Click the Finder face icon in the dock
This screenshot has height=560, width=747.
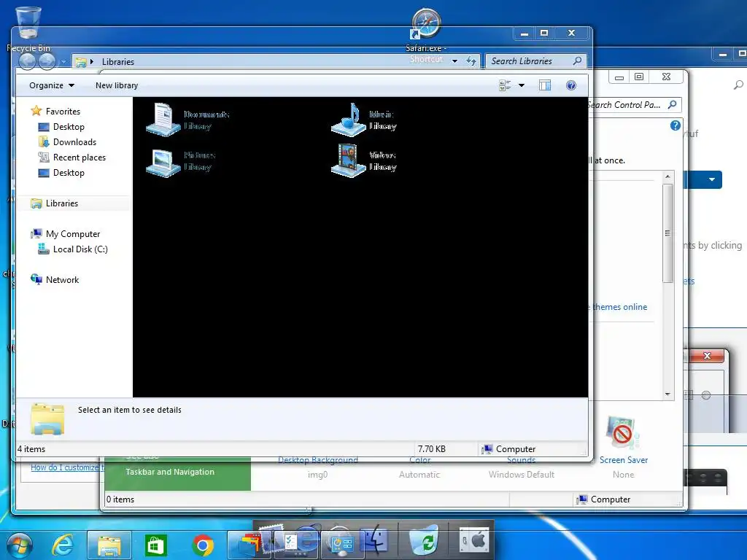coord(375,540)
